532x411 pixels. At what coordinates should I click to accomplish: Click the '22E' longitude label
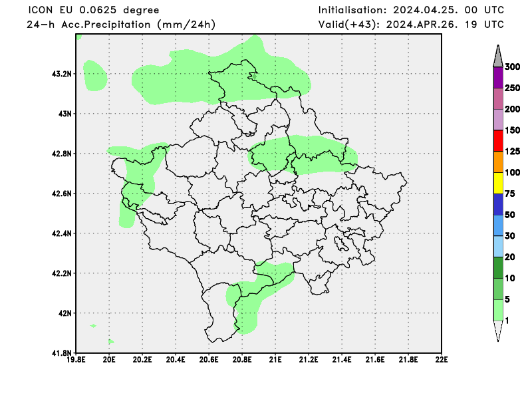coord(442,359)
